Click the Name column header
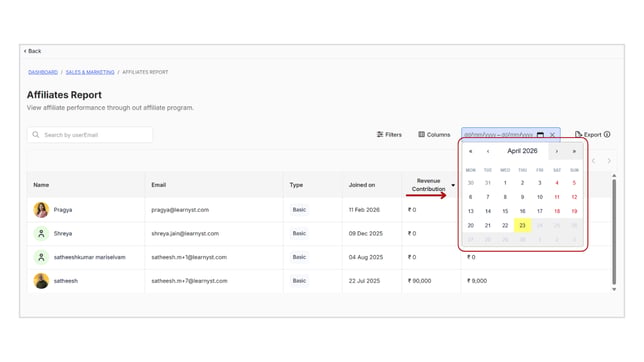The height and width of the screenshot is (362, 644). pyautogui.click(x=41, y=185)
